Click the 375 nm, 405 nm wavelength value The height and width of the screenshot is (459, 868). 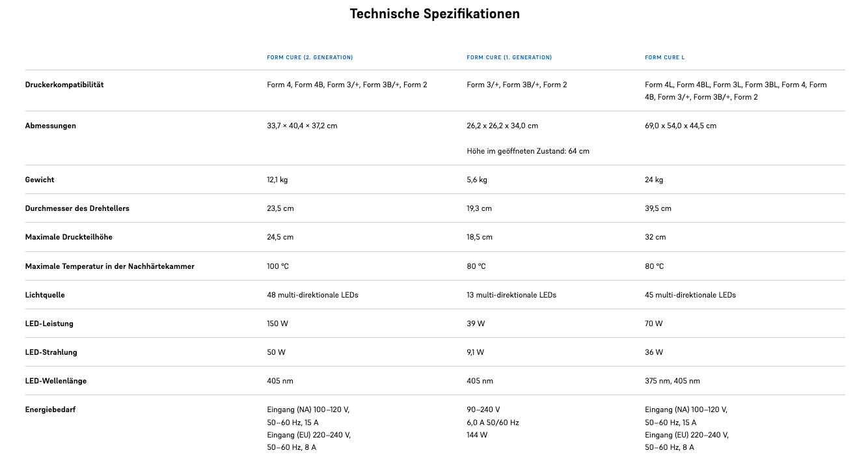[x=672, y=381]
